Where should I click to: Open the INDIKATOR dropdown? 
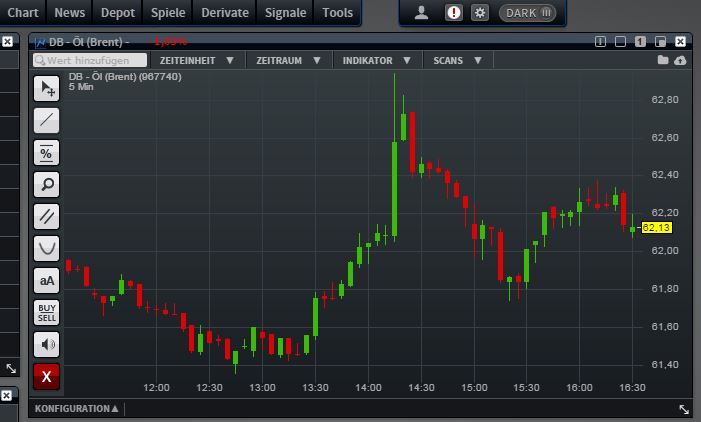(376, 60)
